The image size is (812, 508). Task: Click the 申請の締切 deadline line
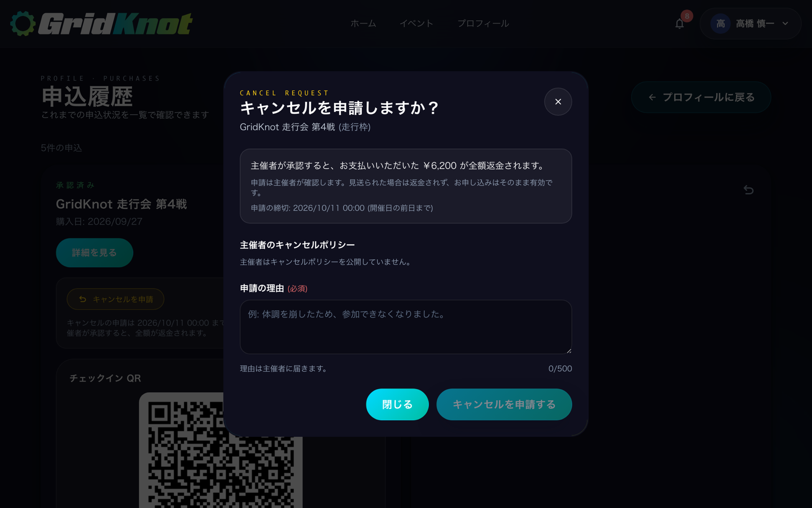pos(342,208)
